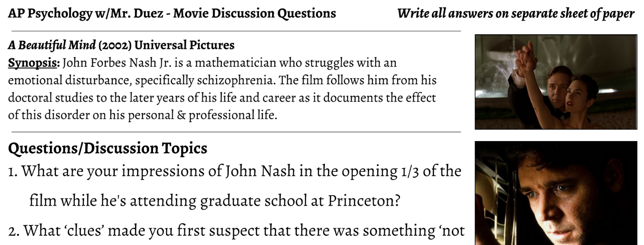Click the horizontal line above Questions heading
The height and width of the screenshot is (245, 644).
click(x=236, y=132)
